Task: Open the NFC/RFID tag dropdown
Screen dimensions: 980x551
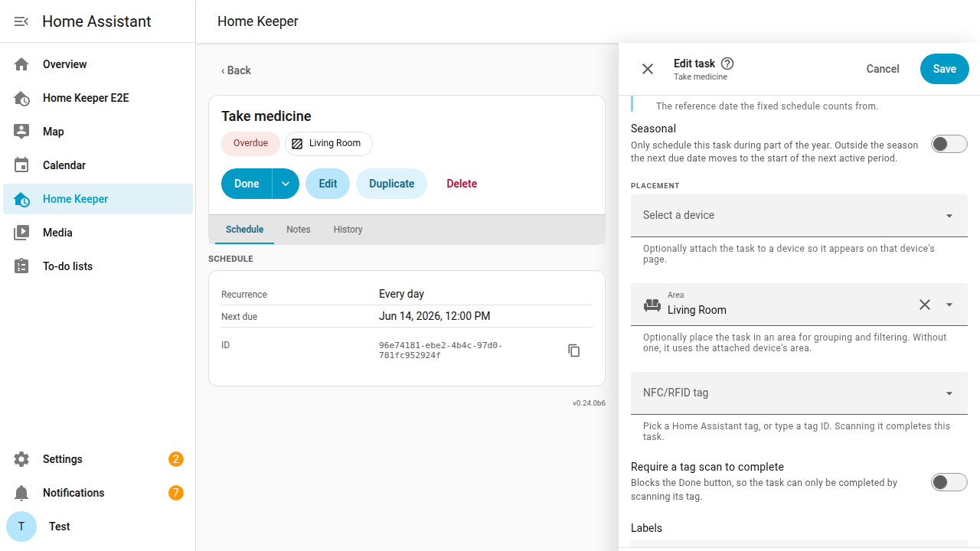Action: tap(799, 393)
